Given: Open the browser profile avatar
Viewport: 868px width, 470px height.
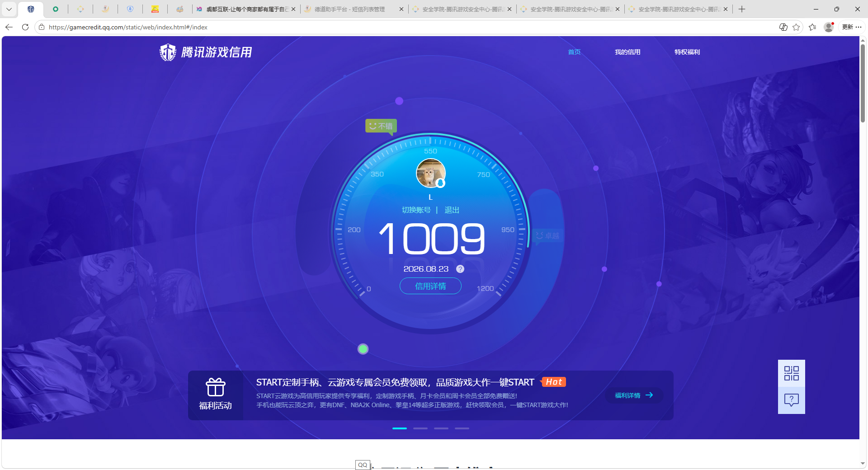Looking at the screenshot, I should 829,27.
